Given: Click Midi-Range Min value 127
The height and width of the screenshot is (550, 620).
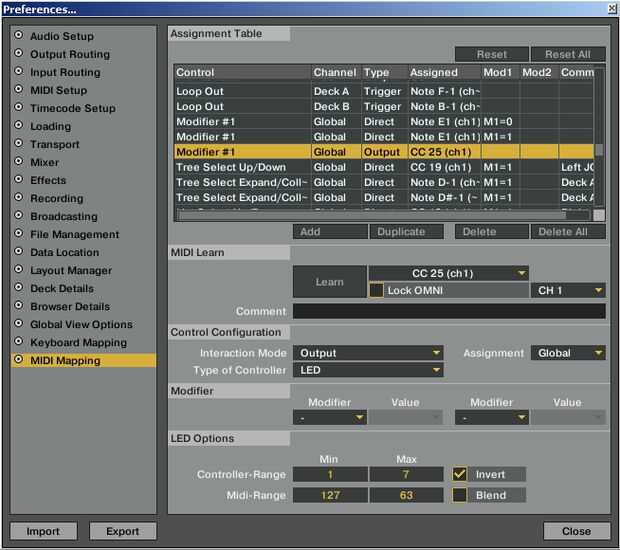Looking at the screenshot, I should coord(330,495).
